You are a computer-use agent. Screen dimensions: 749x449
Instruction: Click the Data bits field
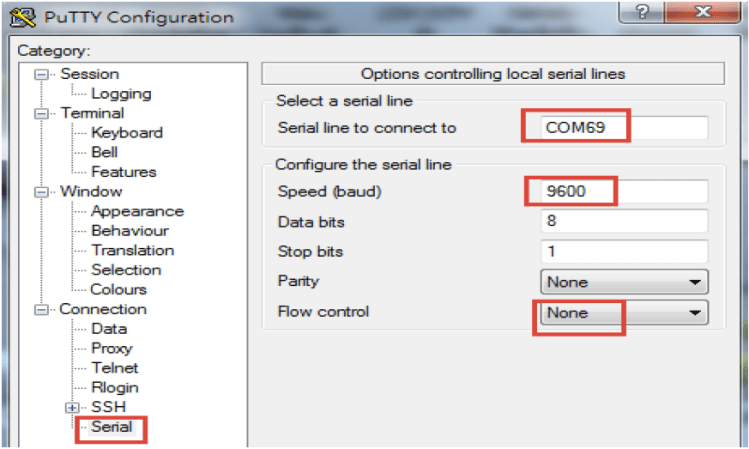(623, 221)
